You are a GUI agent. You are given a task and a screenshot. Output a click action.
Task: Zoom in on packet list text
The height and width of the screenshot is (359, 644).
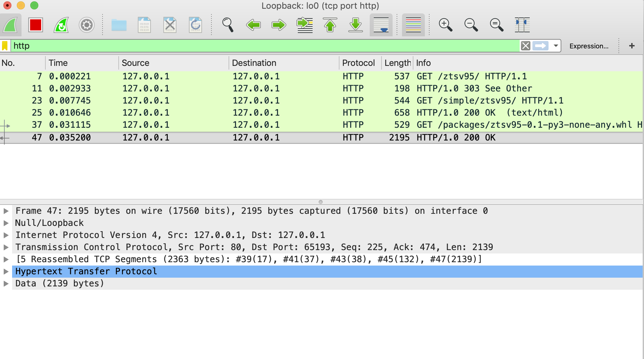pos(445,25)
